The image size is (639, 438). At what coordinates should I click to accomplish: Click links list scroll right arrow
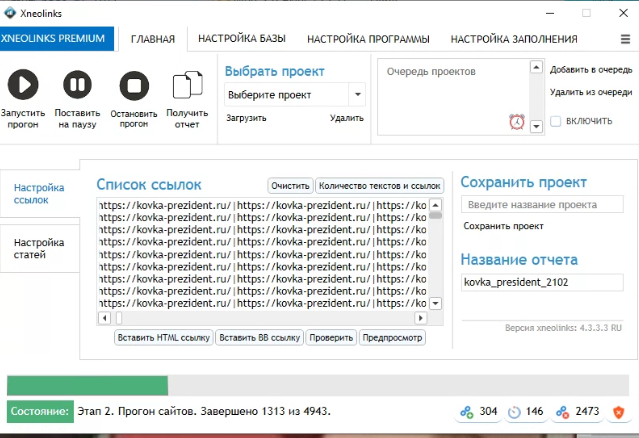(420, 318)
